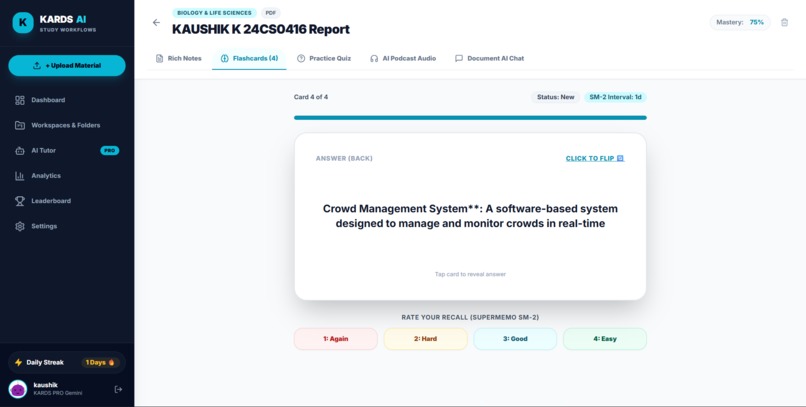Click the back arrow beside report title
806x407 pixels.
pyautogui.click(x=156, y=23)
